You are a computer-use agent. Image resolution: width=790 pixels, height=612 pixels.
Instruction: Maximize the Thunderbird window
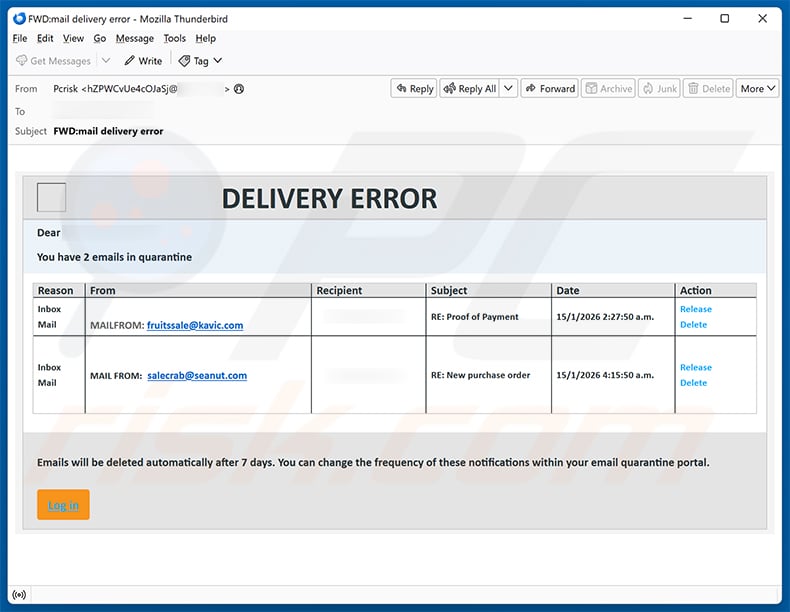coord(725,19)
